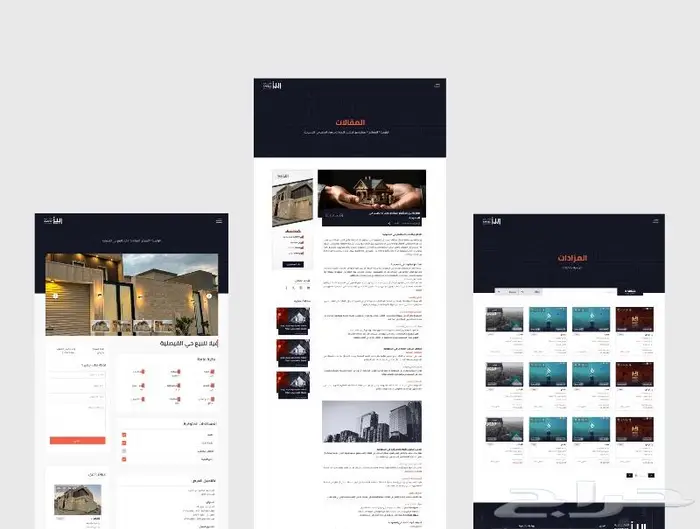Open the red auction card in second row
Image resolution: width=700 pixels, height=529 pixels.
coord(634,374)
